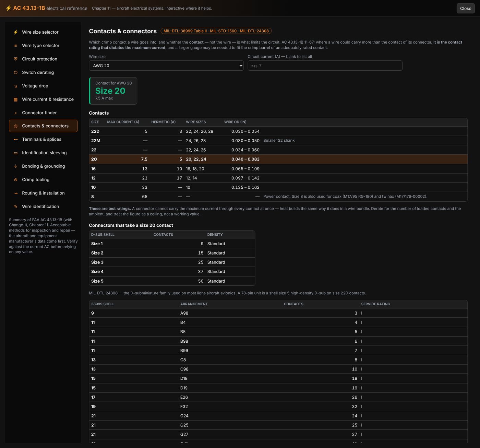Viewport: 480px width, 448px height.
Task: Click the E26 arrangement row
Action: coord(278,397)
